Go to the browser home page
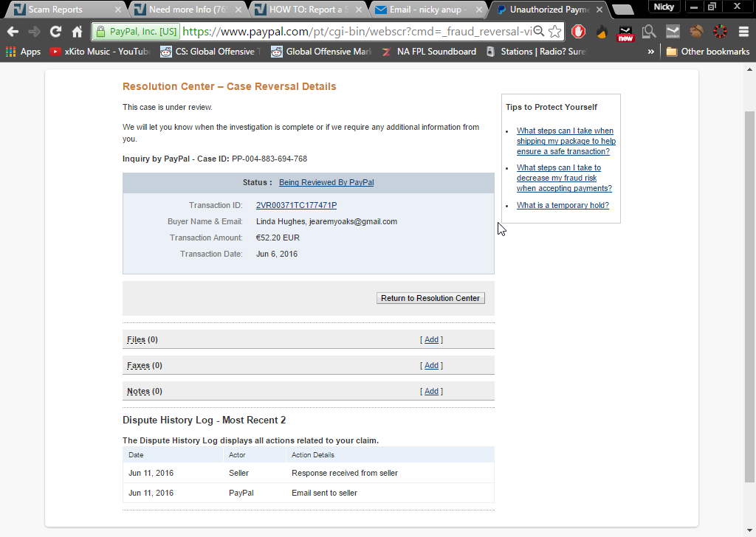 78,32
